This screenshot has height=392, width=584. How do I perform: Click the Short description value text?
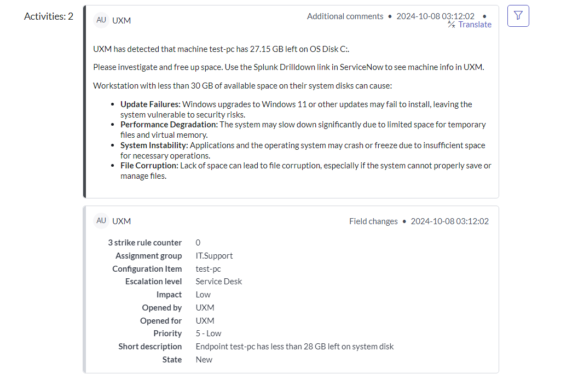(294, 347)
